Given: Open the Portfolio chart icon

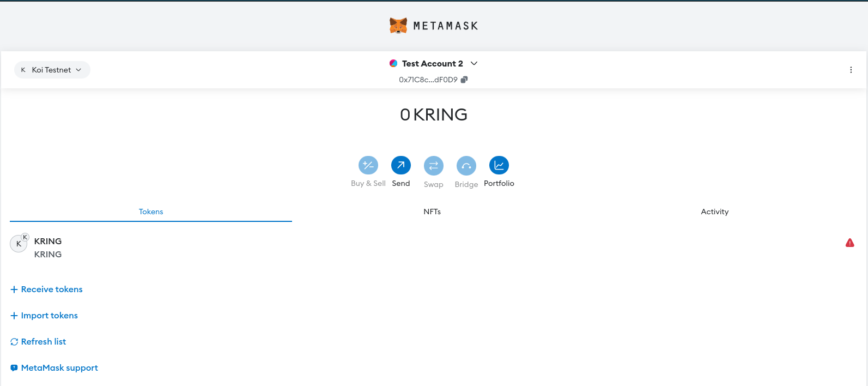Looking at the screenshot, I should (x=499, y=165).
